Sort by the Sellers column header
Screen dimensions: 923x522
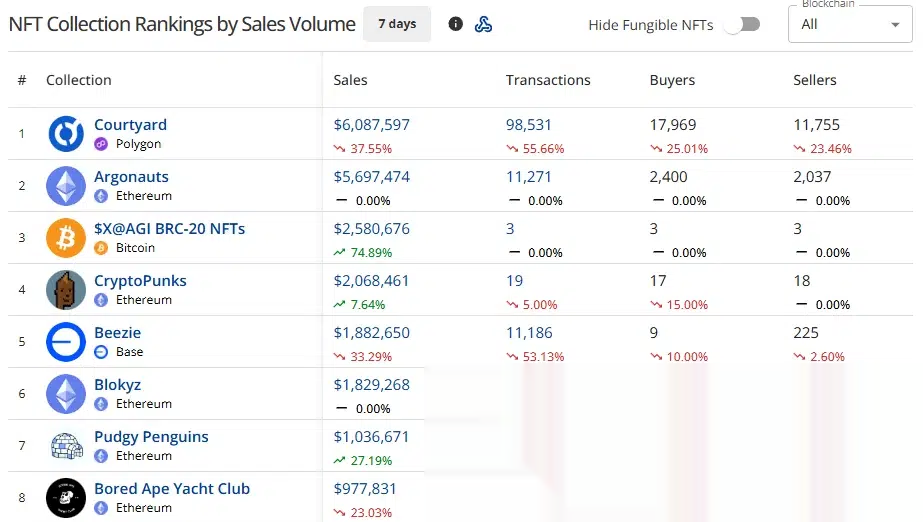coord(815,80)
